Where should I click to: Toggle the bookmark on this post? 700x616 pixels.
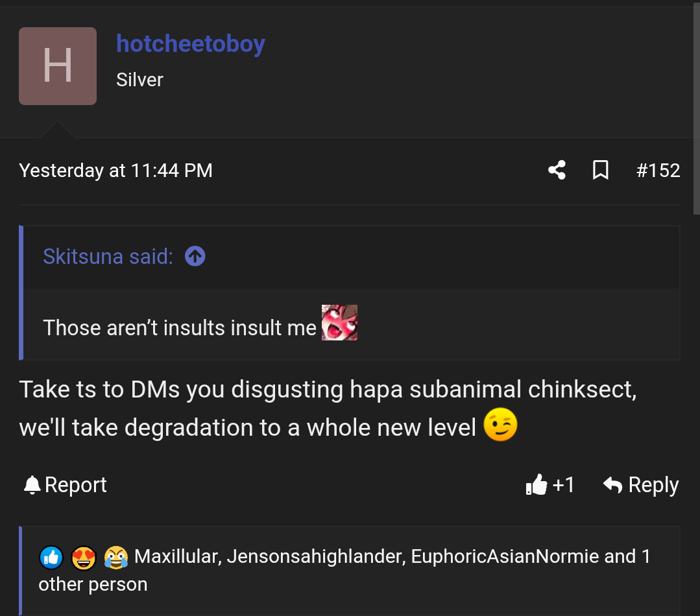[x=600, y=170]
